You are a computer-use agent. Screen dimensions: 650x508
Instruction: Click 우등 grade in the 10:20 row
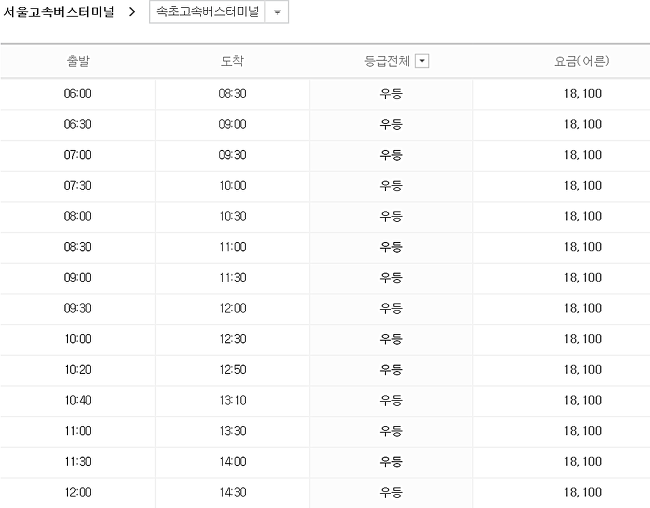pos(391,369)
